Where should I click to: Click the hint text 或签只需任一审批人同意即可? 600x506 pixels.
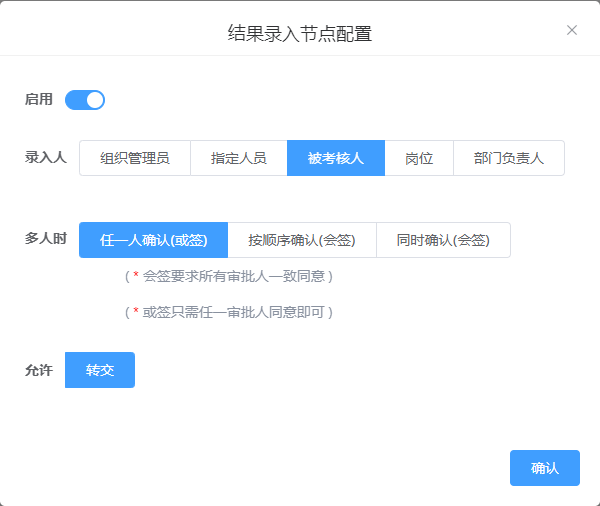236,312
